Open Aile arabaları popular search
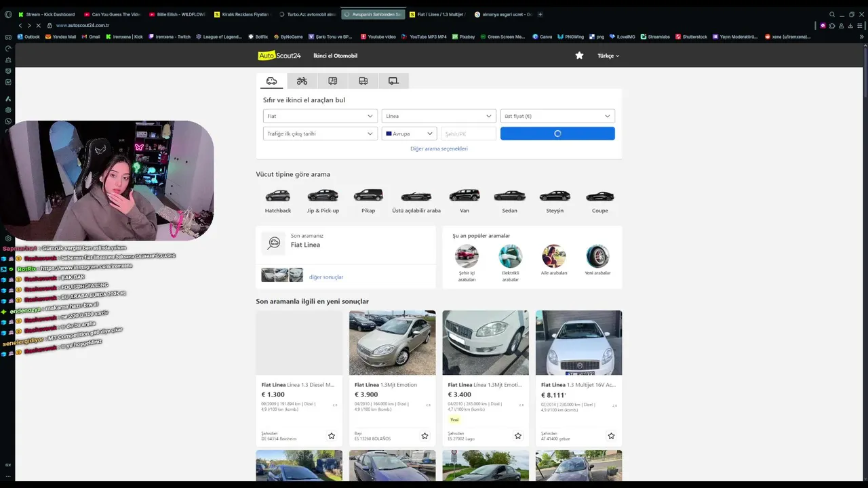868x488 pixels. [x=554, y=260]
